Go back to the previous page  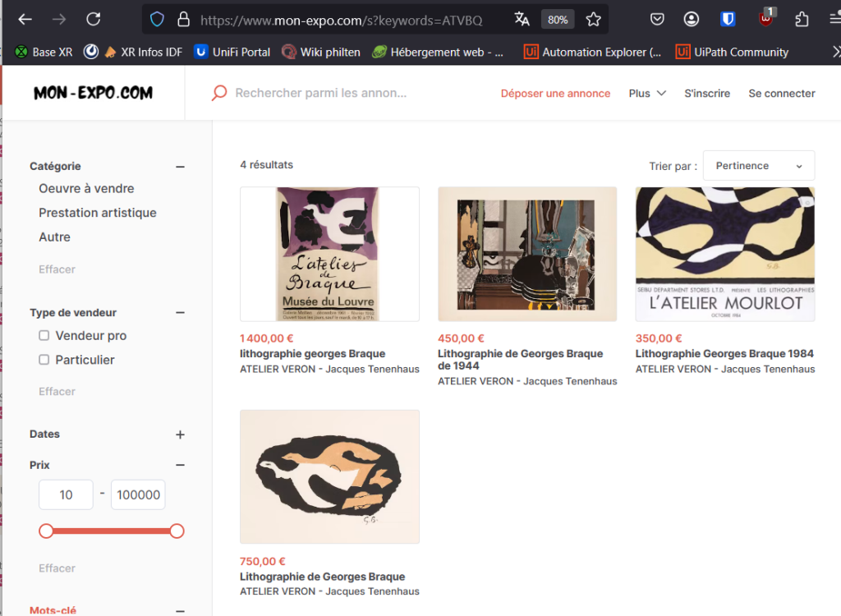(x=25, y=20)
